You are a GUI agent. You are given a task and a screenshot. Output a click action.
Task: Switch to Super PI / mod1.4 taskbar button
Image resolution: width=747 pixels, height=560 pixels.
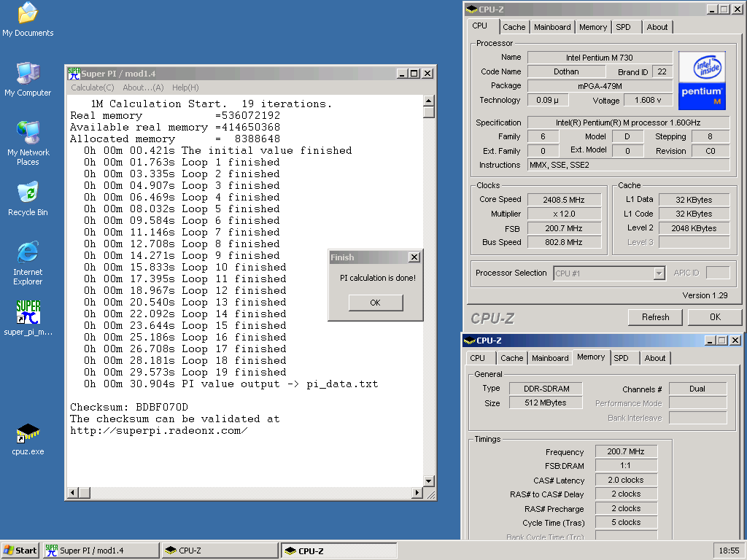pos(101,551)
